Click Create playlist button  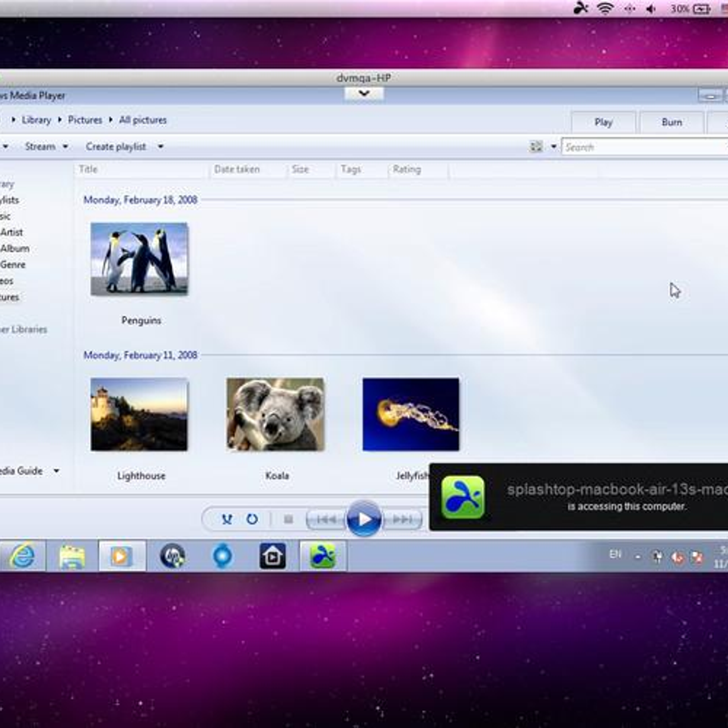(116, 147)
